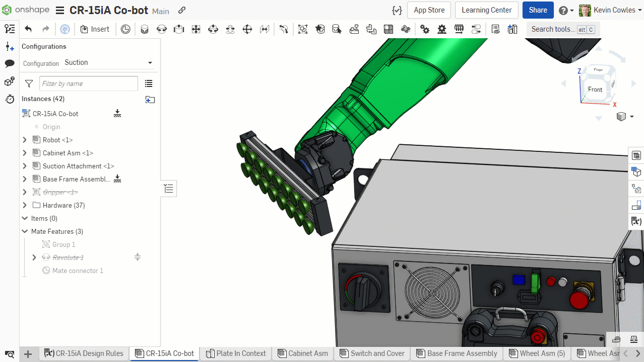Expand the Revolute 1 mate feature
Screen dimensions: 644x362
[34, 257]
